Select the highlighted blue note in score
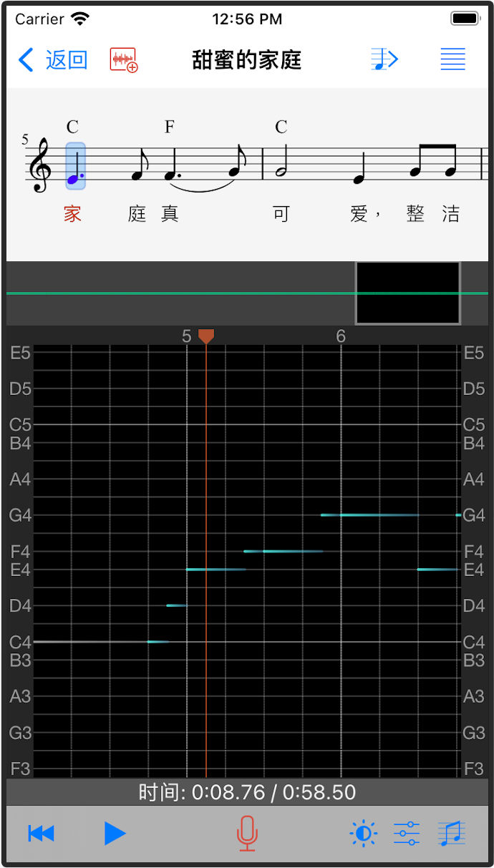Screen dimensions: 494x868 tap(75, 166)
